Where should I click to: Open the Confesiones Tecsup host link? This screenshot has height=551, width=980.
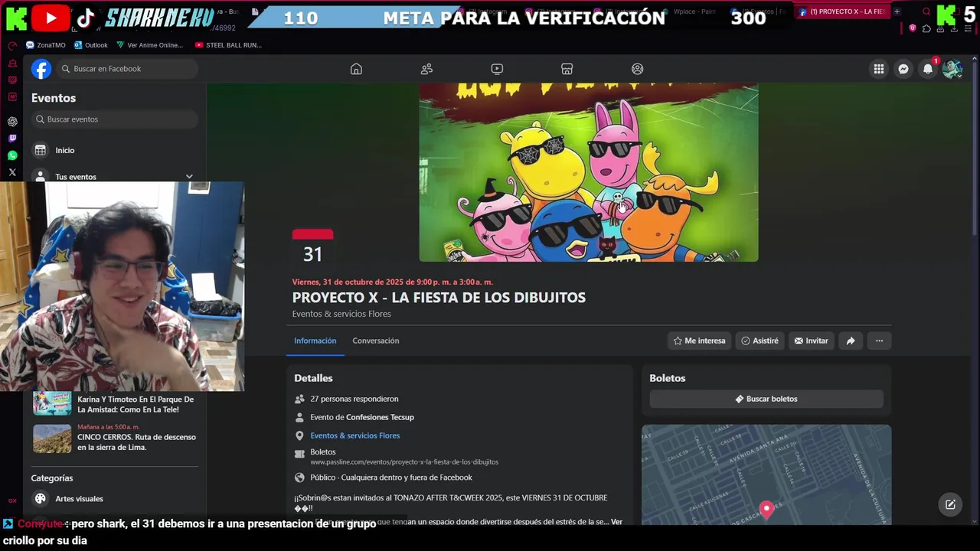380,417
